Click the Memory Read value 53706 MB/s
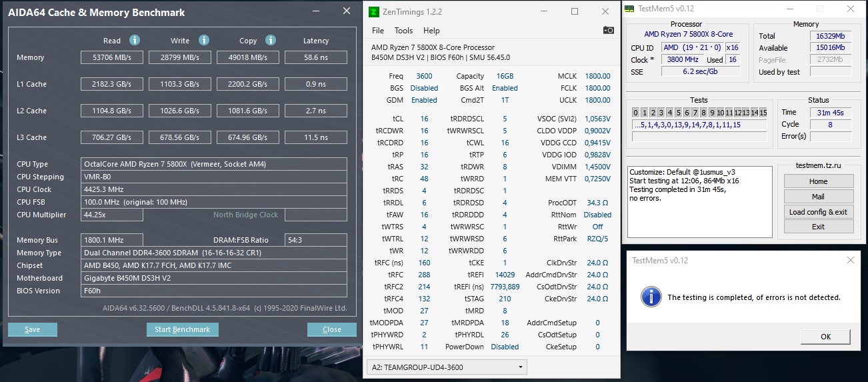This screenshot has width=868, height=382. [111, 57]
